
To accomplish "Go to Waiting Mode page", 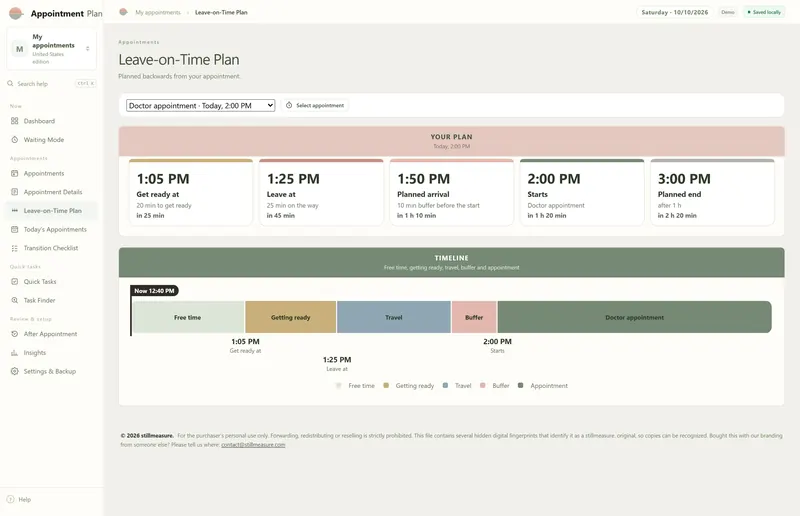I will (51, 139).
